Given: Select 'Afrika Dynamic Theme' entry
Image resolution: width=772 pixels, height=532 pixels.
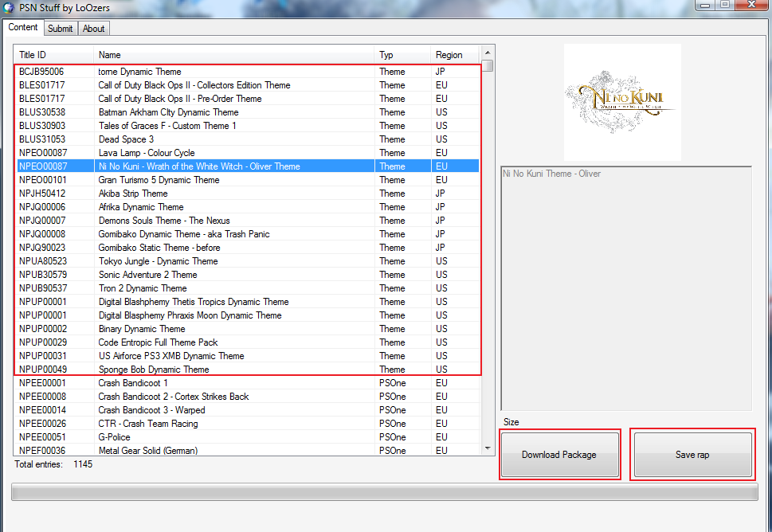Looking at the screenshot, I should tap(248, 207).
